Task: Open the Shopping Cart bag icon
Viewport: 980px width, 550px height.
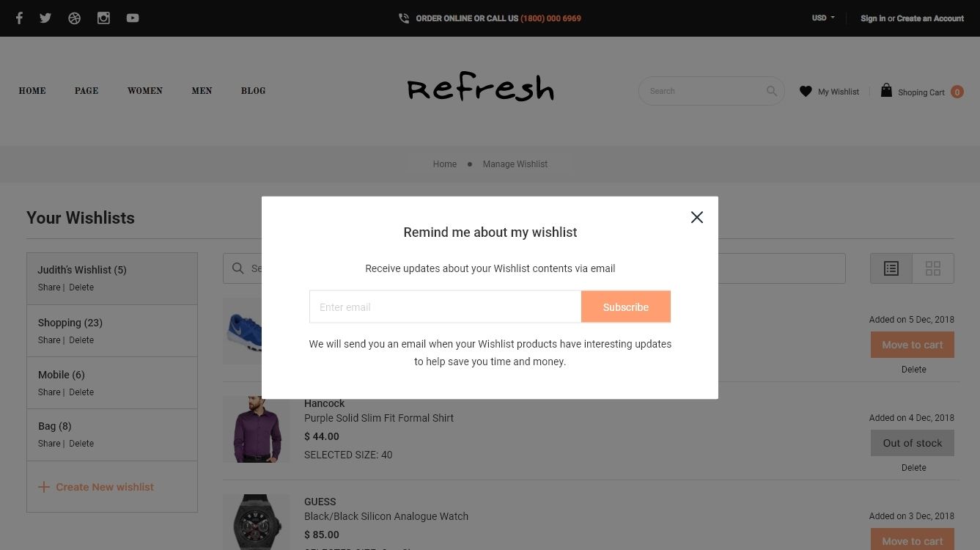Action: click(x=886, y=90)
